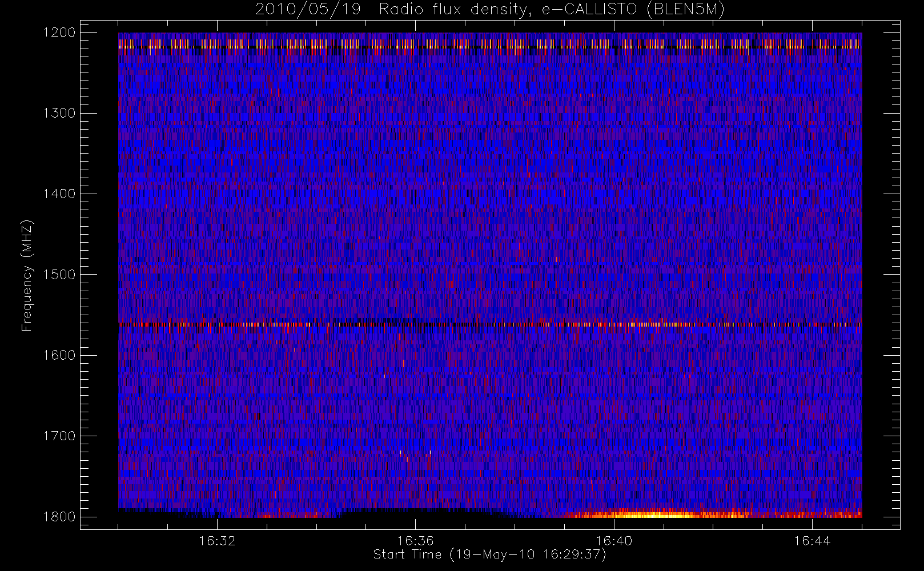The image size is (924, 571).
Task: Click the 1300 frequency tick label
Action: [x=59, y=113]
